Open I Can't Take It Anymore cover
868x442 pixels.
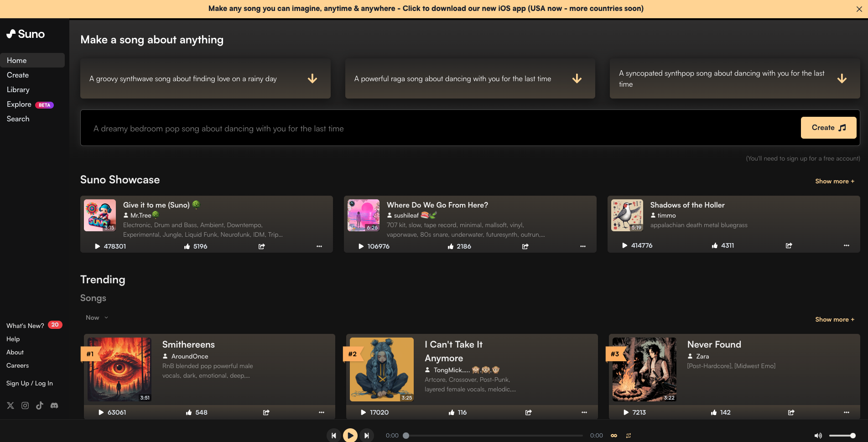(382, 369)
